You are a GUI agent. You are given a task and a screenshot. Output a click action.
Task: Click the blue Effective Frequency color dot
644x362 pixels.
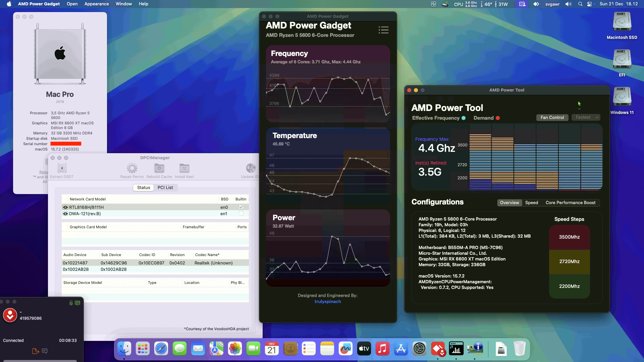click(464, 118)
